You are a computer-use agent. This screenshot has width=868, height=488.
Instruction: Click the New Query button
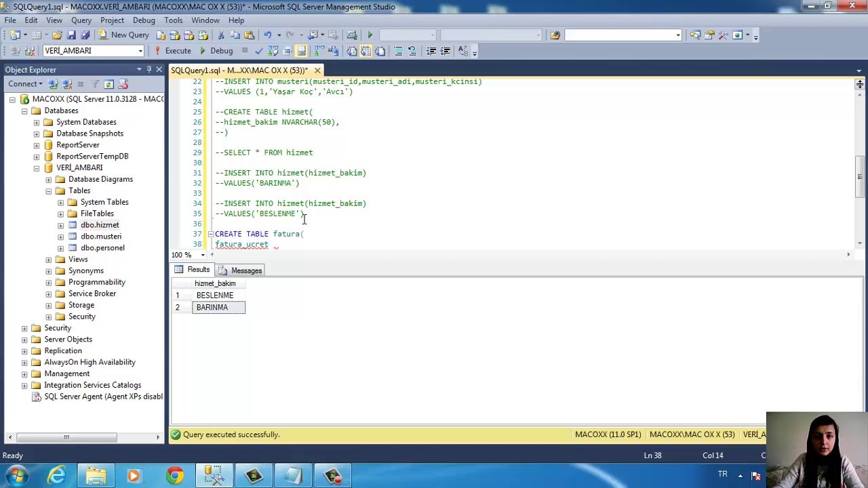(123, 35)
